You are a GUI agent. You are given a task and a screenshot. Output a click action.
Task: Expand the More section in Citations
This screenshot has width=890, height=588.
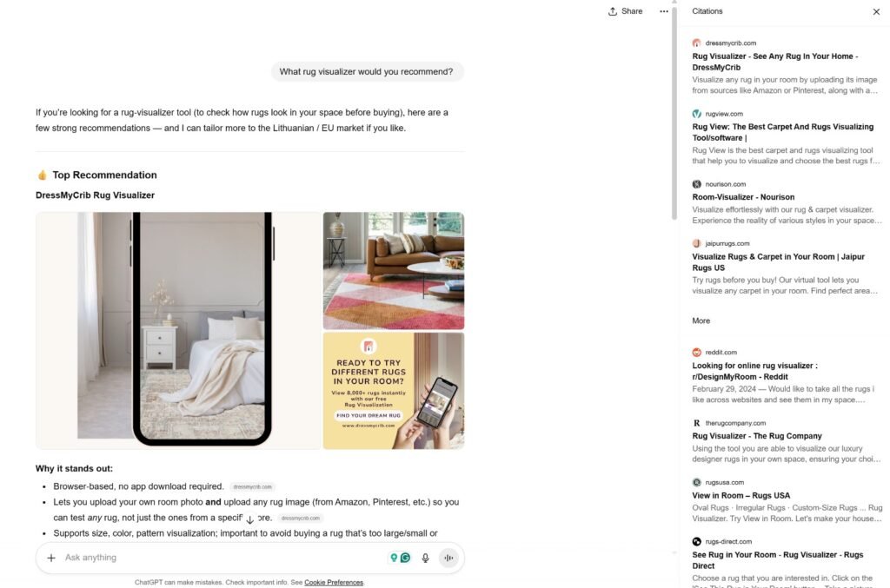(701, 321)
